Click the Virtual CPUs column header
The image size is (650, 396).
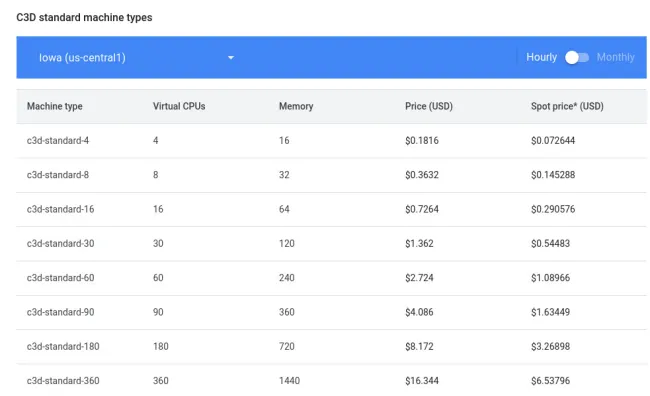179,106
